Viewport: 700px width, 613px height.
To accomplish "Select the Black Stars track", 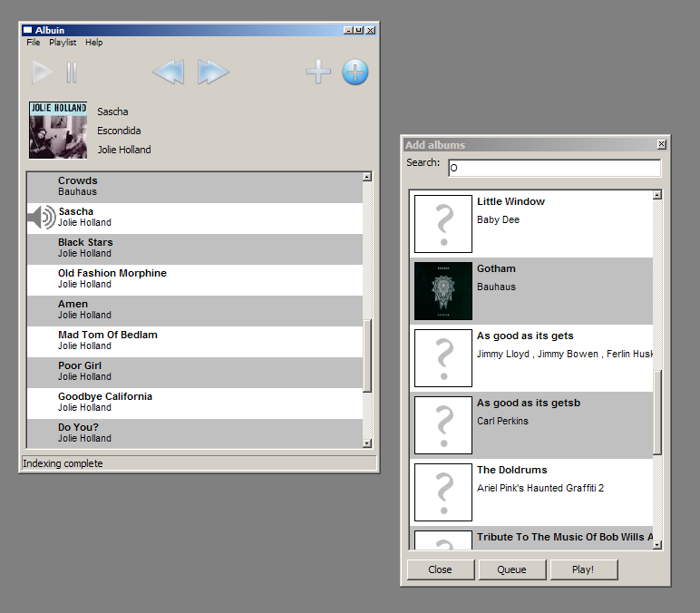I will tap(195, 249).
